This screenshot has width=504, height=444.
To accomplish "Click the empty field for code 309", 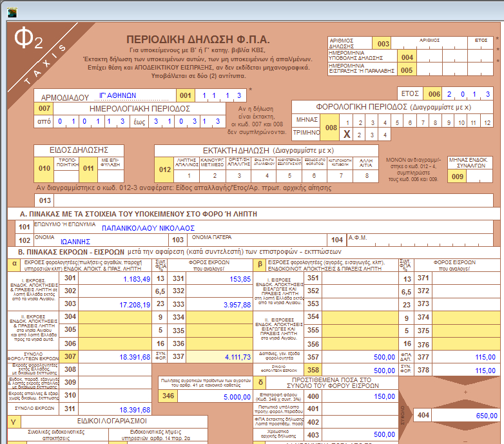I will (115, 382).
